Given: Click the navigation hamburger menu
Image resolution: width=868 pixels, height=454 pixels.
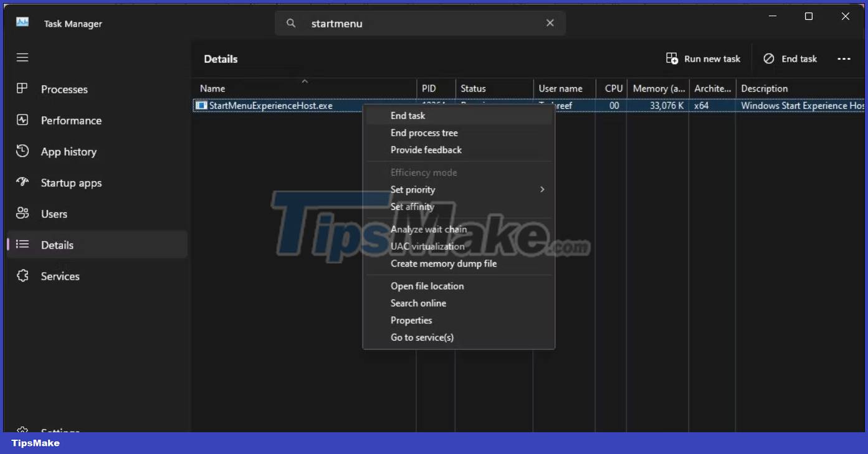Looking at the screenshot, I should (22, 57).
